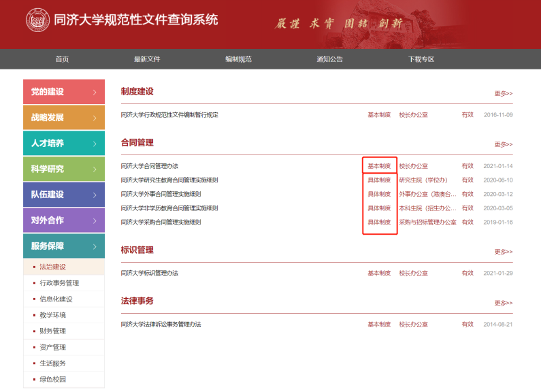Open the 最新文件 navigation tab

pyautogui.click(x=147, y=59)
